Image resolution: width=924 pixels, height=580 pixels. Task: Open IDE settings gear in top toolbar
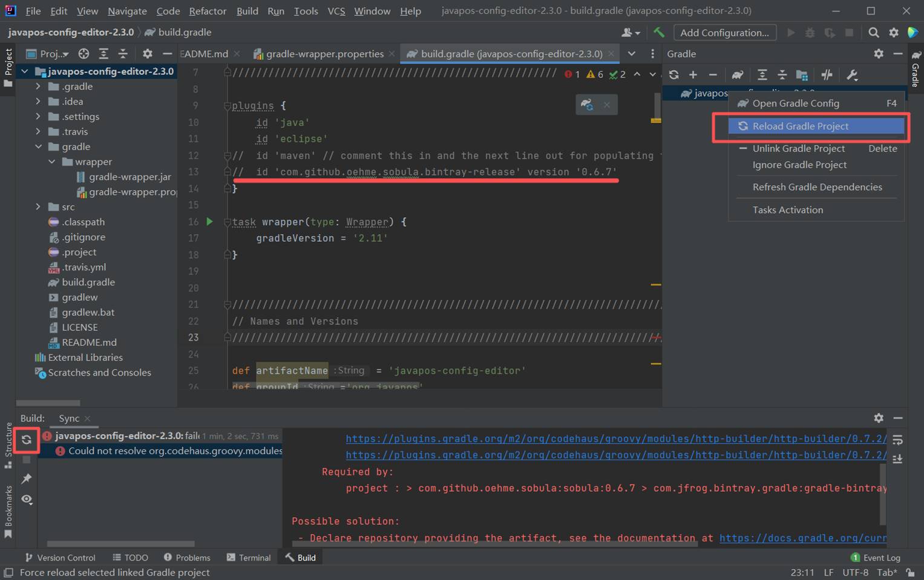894,32
